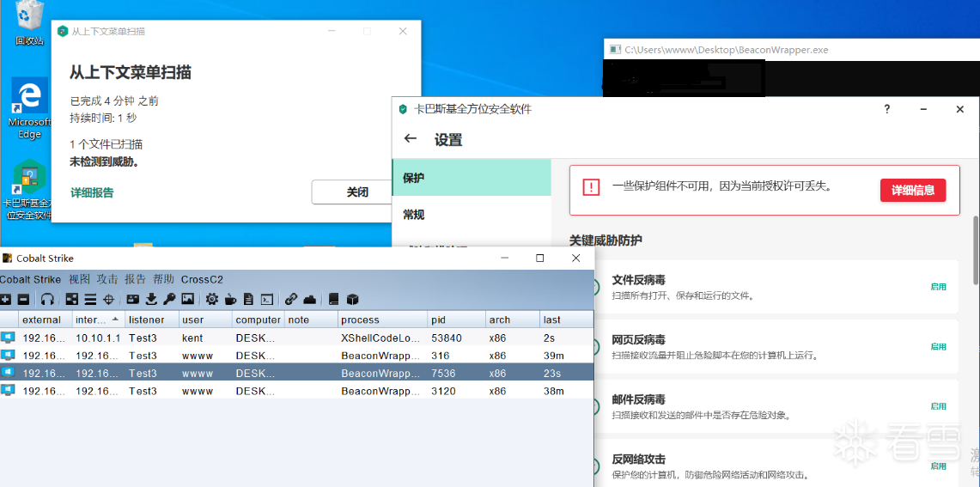Sort sessions by external column header
The image size is (980, 487).
coord(45,320)
